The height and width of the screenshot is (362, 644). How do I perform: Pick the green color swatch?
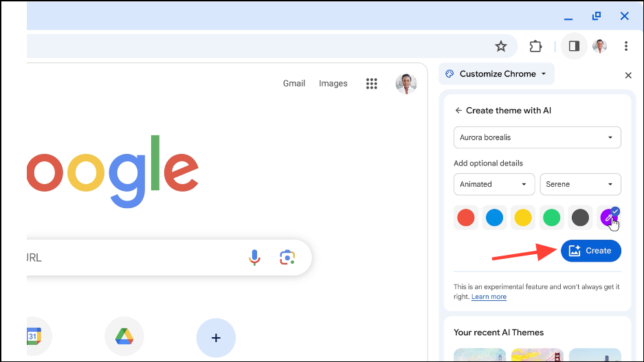[552, 218]
